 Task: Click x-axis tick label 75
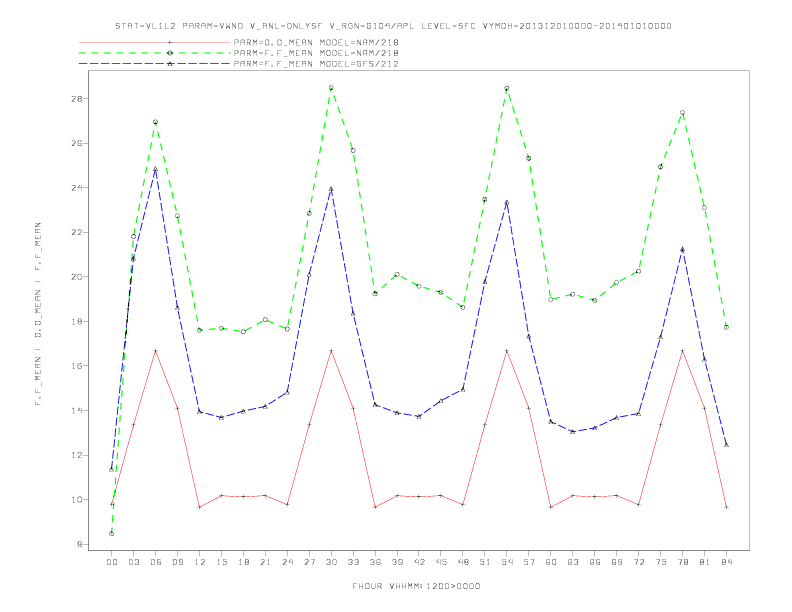click(x=661, y=562)
